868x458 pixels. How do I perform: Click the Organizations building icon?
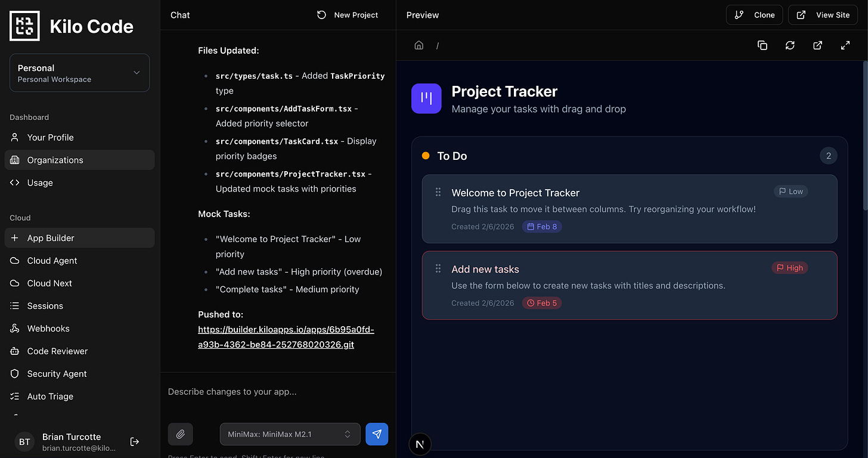[x=15, y=160]
